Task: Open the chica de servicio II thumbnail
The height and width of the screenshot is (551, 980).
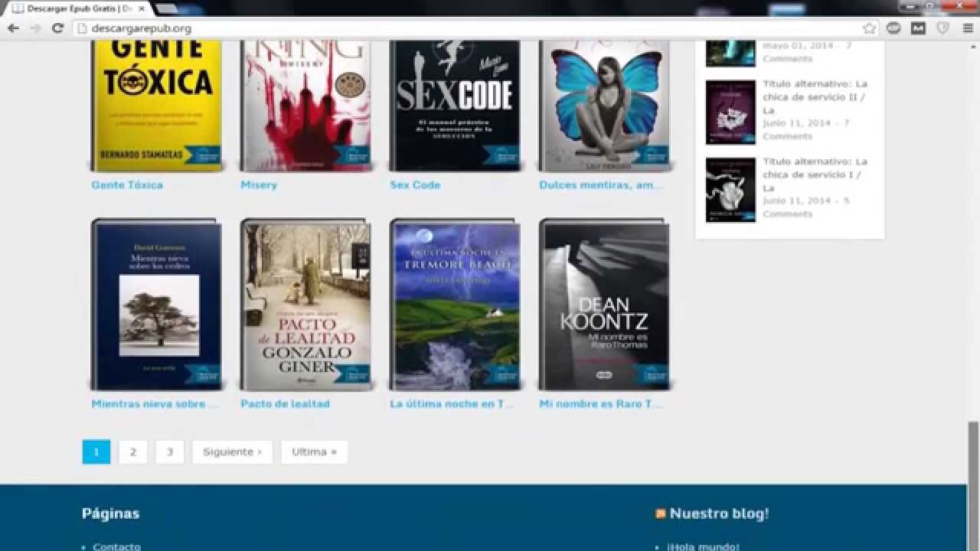Action: tap(730, 112)
